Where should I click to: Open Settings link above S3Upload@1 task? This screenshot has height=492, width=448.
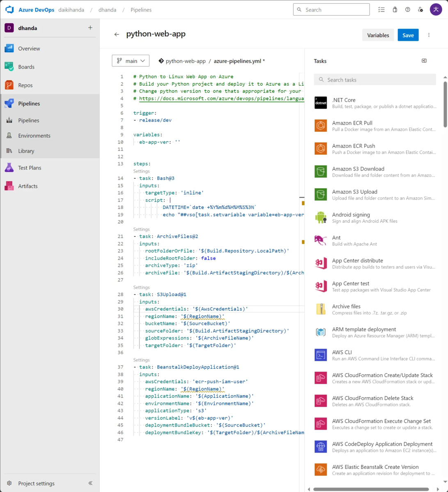pos(142,287)
